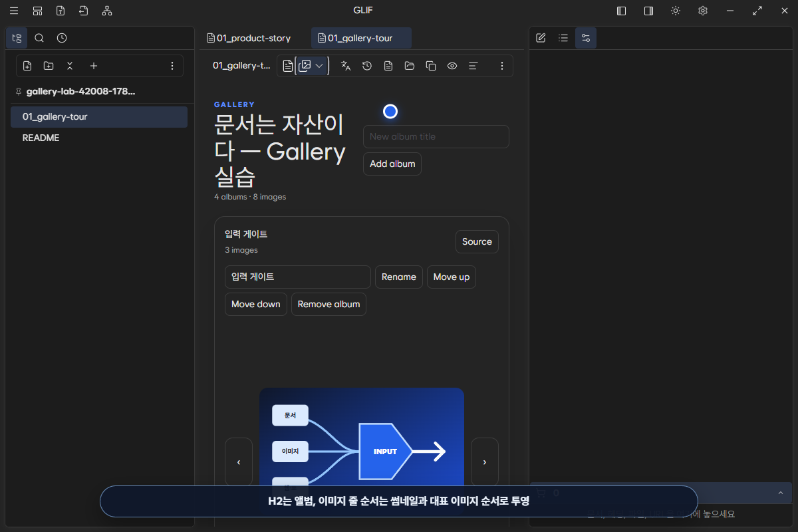Open the recent history clock in sidebar
Screen dimensions: 798x532
tap(62, 38)
